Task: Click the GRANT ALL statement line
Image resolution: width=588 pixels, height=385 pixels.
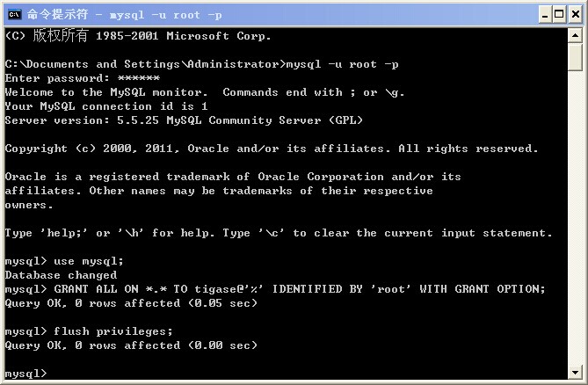Action: point(299,289)
